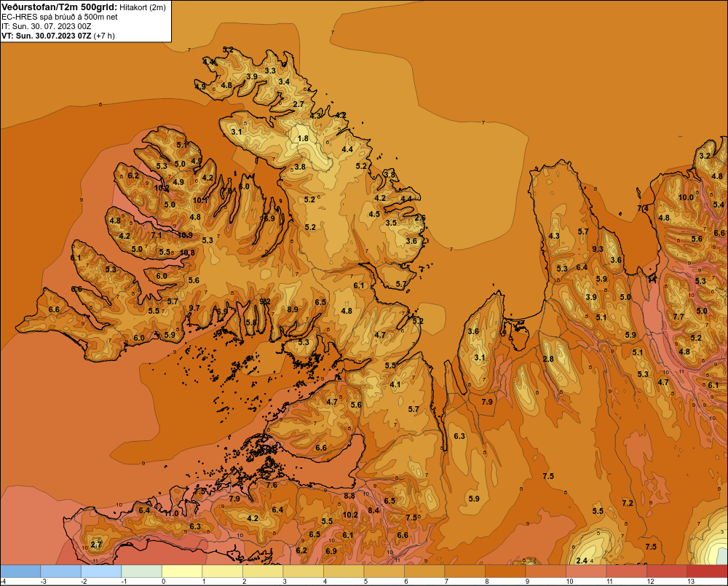Click the 8.8 temperature value
The width and height of the screenshot is (728, 586).
(x=349, y=496)
